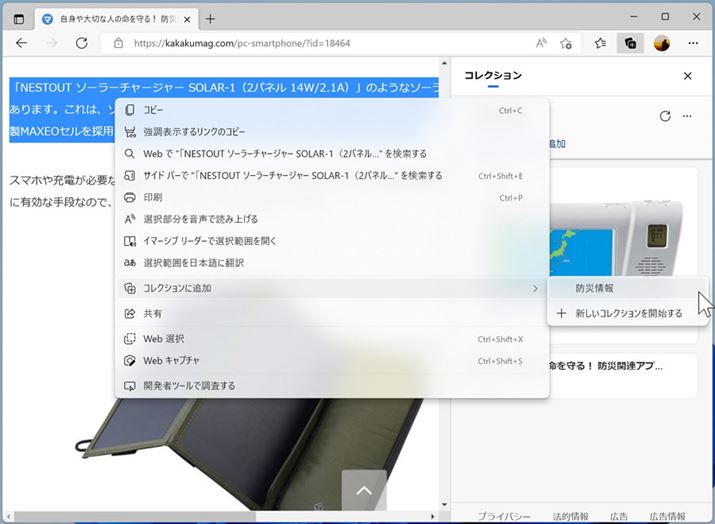Choose Web キャプチャ menu entry
715x524 pixels.
coord(332,361)
